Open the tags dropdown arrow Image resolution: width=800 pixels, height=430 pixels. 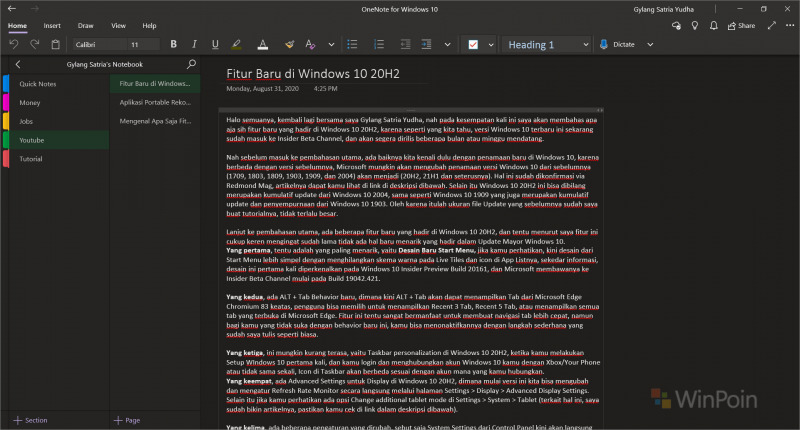coord(491,44)
